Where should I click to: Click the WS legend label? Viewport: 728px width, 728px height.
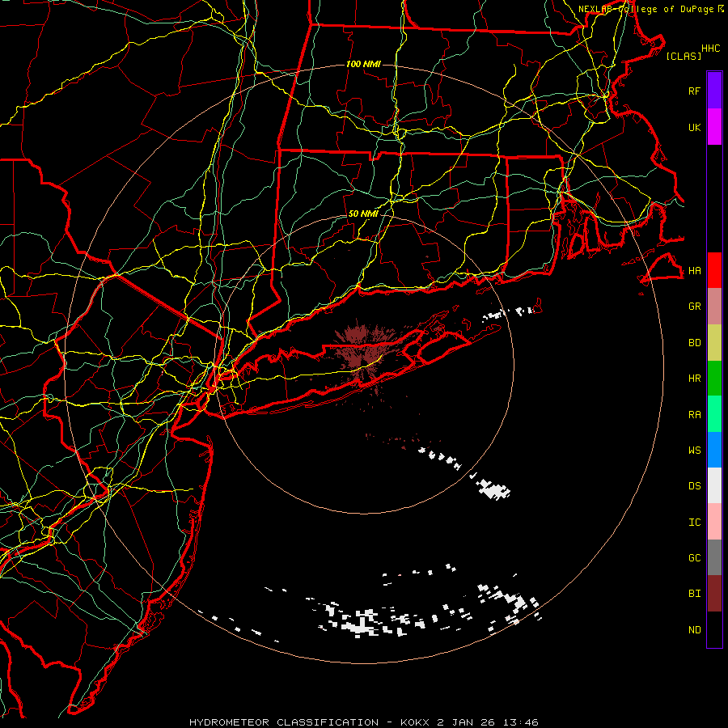tap(694, 451)
